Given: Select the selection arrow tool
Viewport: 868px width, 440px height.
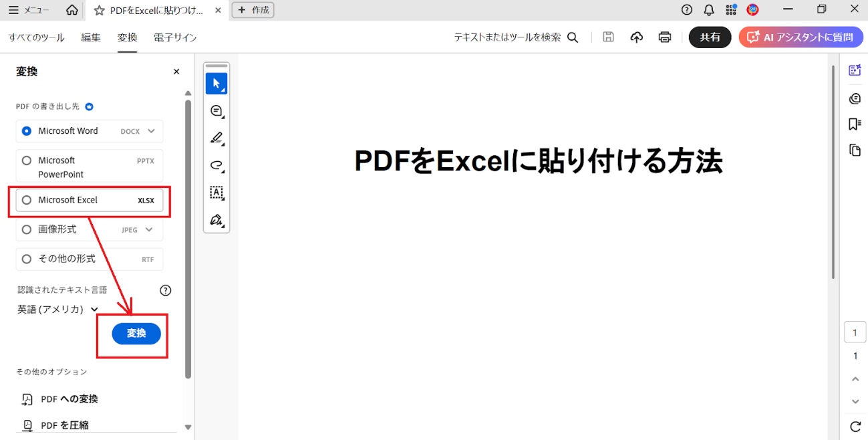Looking at the screenshot, I should (216, 83).
